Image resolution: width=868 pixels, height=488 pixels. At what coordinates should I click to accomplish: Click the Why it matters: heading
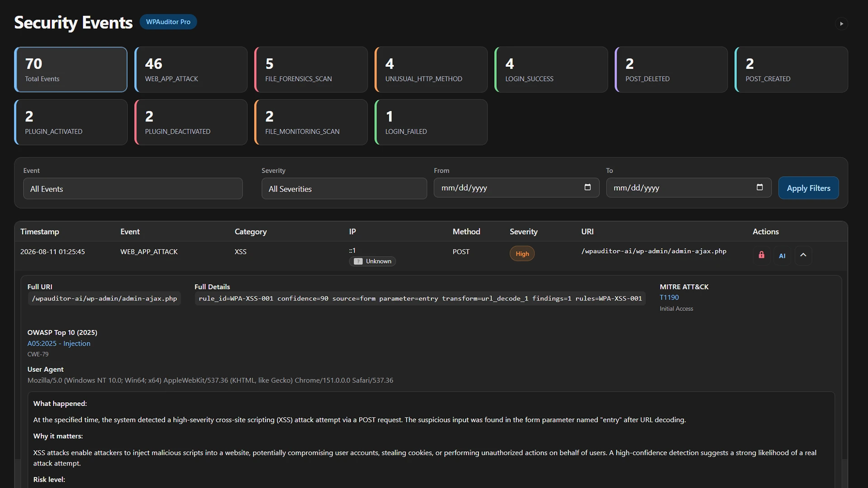(x=58, y=436)
